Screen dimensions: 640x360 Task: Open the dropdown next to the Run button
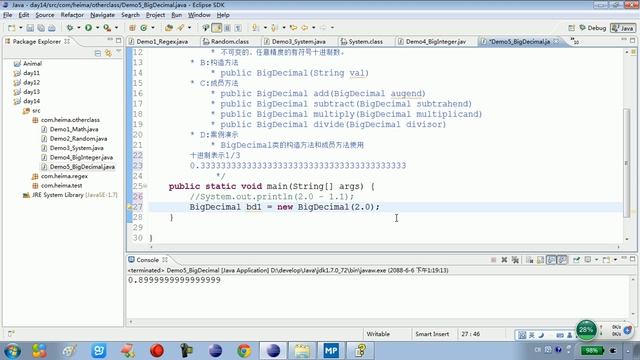[x=97, y=28]
